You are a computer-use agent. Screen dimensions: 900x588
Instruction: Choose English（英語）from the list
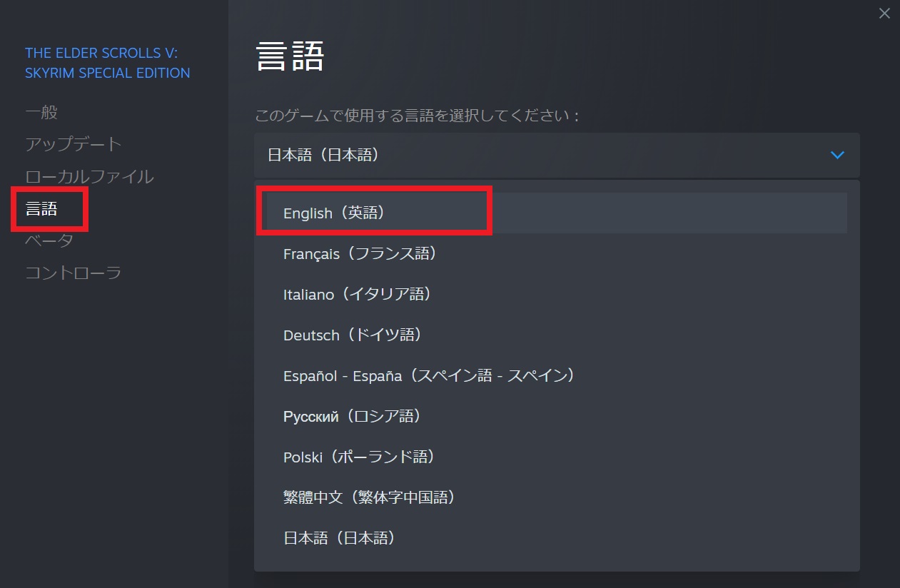click(x=557, y=213)
